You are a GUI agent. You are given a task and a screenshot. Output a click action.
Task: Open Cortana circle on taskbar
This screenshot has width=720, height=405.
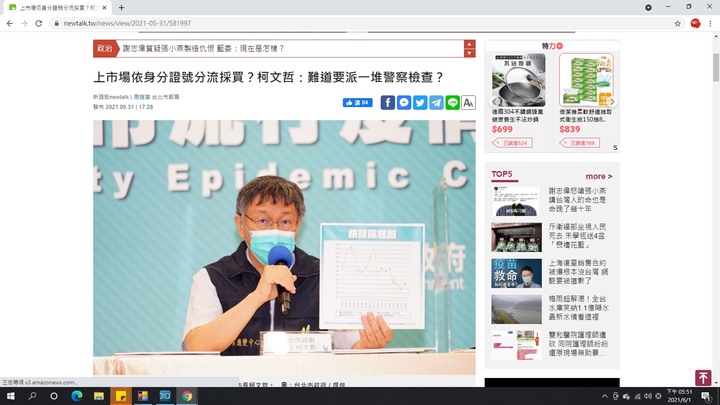tap(54, 396)
